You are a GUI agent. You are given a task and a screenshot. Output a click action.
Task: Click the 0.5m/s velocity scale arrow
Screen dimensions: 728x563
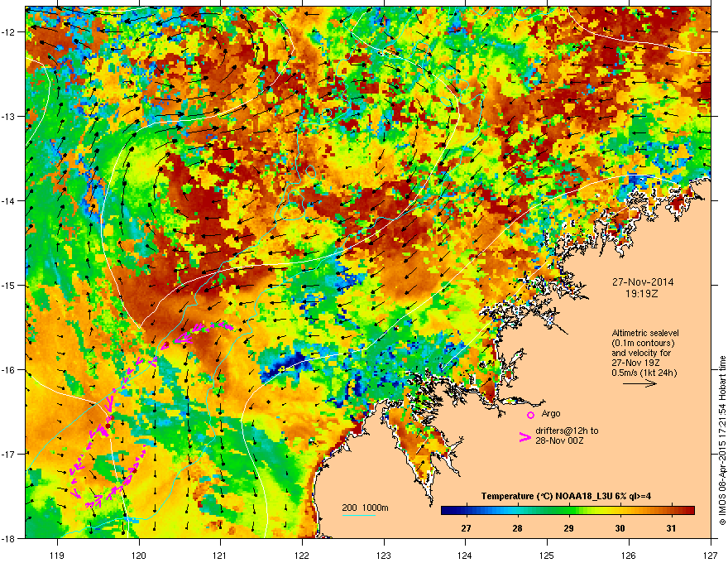click(639, 383)
